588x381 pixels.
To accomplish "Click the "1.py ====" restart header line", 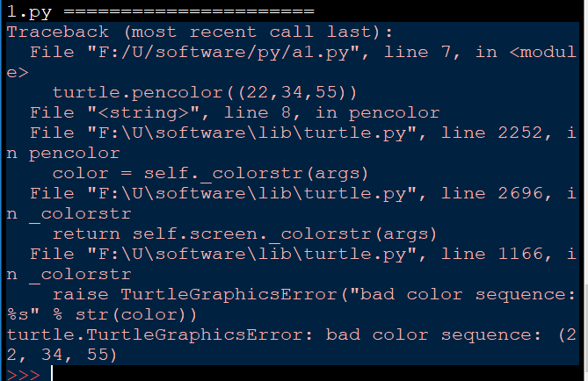I will (x=161, y=11).
